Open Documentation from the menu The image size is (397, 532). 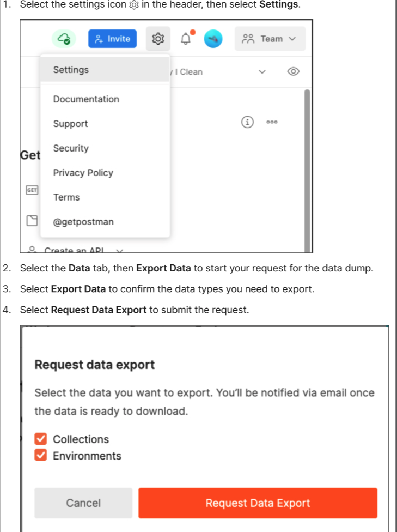click(86, 99)
